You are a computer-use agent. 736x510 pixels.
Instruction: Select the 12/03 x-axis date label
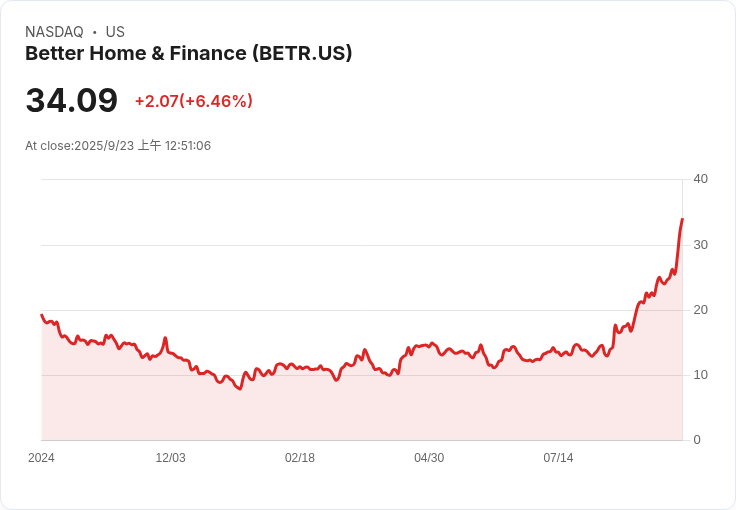(x=170, y=458)
